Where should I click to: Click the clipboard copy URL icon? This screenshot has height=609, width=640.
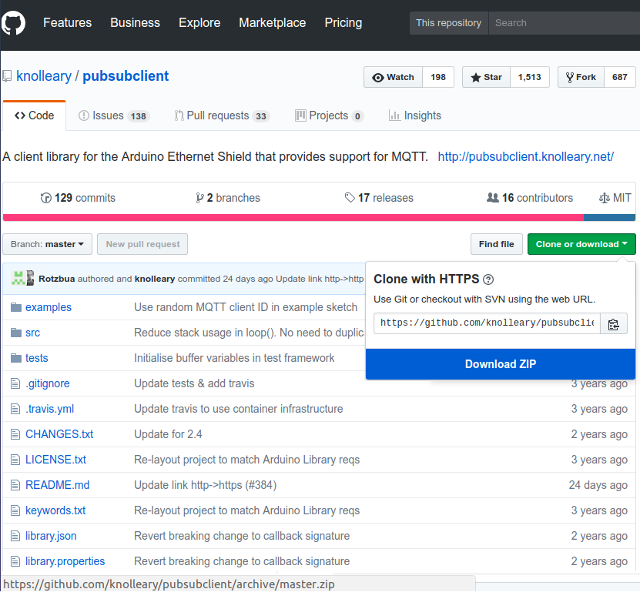[613, 324]
